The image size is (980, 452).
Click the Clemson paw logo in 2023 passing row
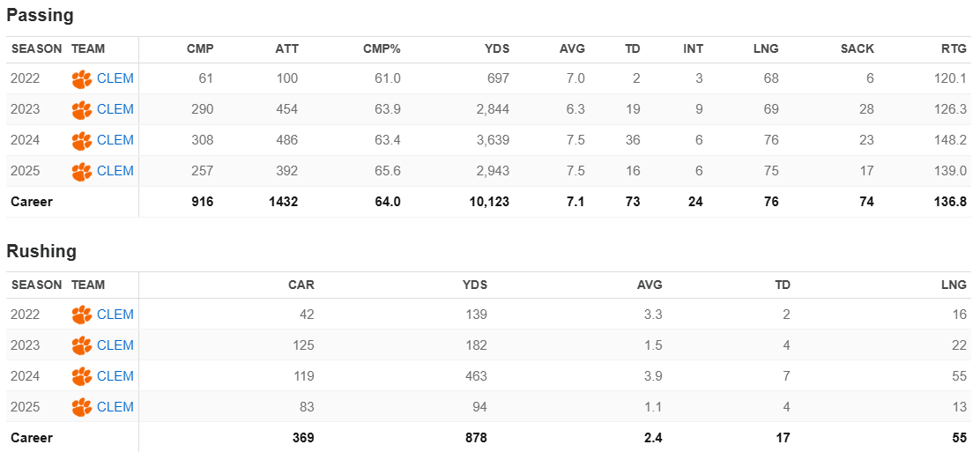click(82, 110)
